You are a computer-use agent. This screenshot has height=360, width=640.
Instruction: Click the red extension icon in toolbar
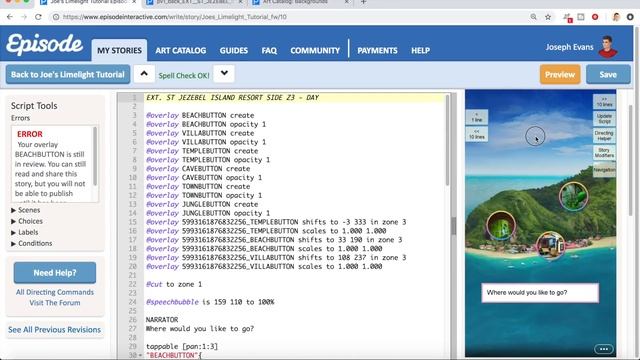[x=595, y=17]
